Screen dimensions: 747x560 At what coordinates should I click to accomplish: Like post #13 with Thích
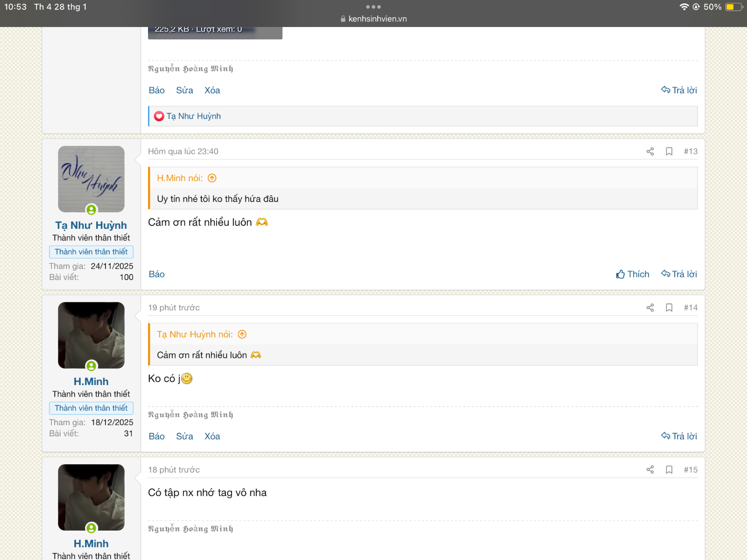tap(633, 274)
